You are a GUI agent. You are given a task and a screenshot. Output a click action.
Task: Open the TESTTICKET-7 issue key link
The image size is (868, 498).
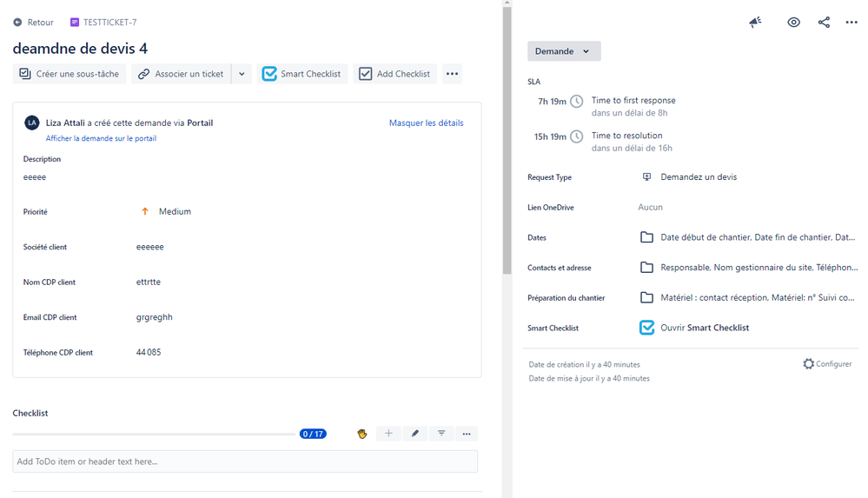[109, 22]
